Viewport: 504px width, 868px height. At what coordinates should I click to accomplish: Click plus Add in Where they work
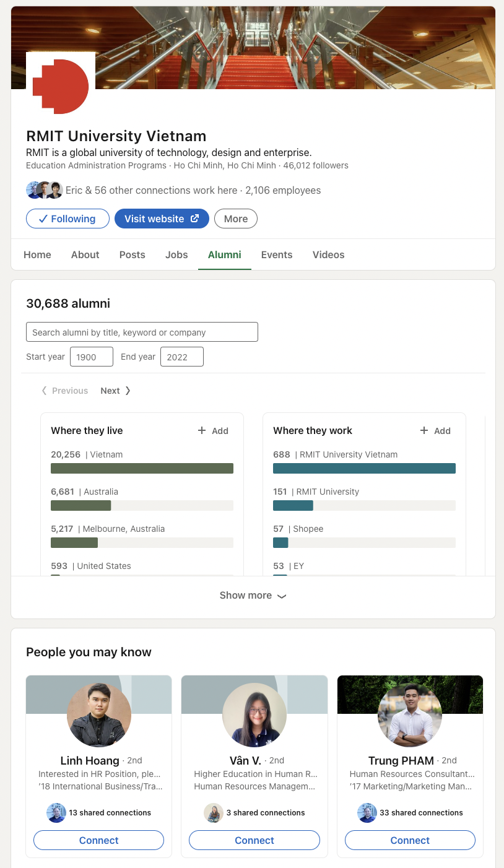(435, 431)
